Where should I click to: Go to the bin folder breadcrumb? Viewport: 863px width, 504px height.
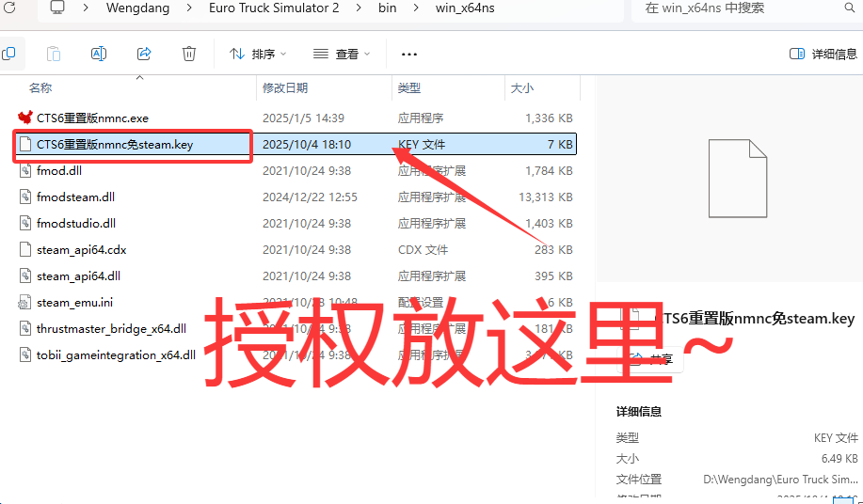point(387,8)
